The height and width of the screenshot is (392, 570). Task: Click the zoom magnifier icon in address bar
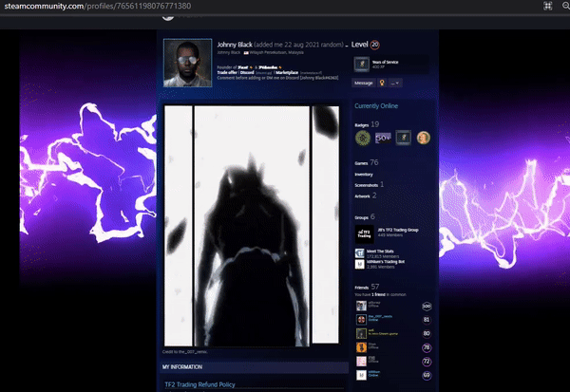pos(566,6)
